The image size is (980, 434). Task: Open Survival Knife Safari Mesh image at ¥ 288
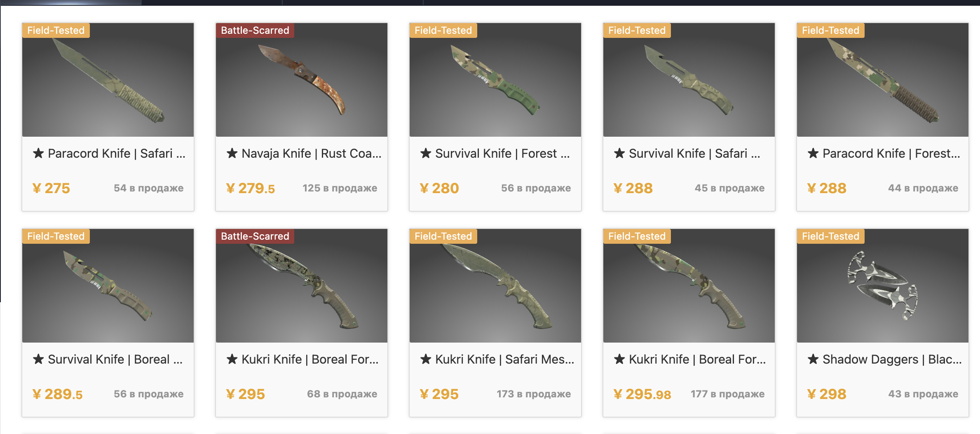689,80
